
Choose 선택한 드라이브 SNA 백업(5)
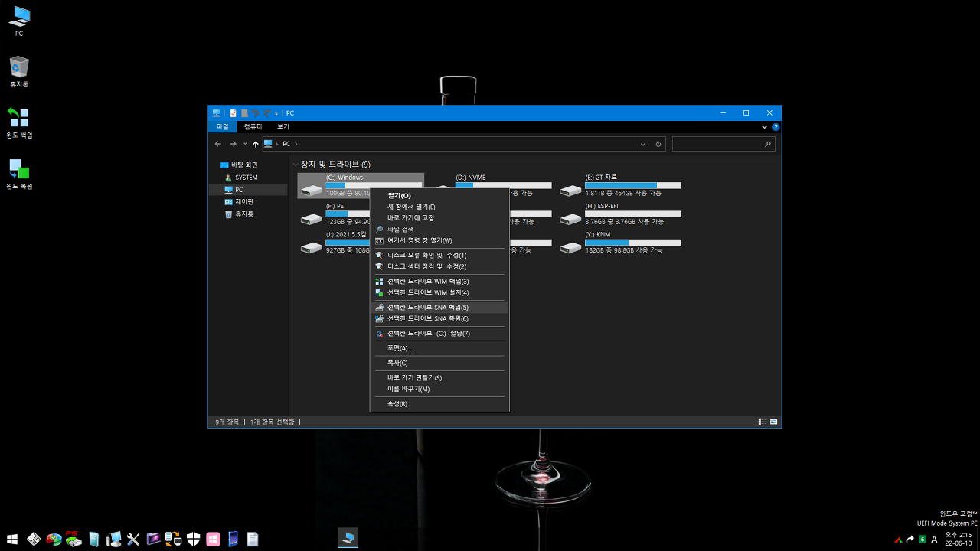coord(439,307)
